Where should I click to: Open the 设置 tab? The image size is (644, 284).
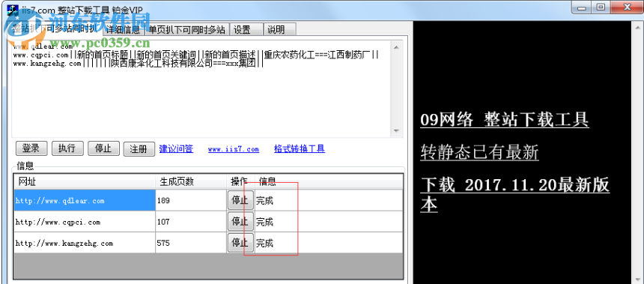tap(246, 29)
